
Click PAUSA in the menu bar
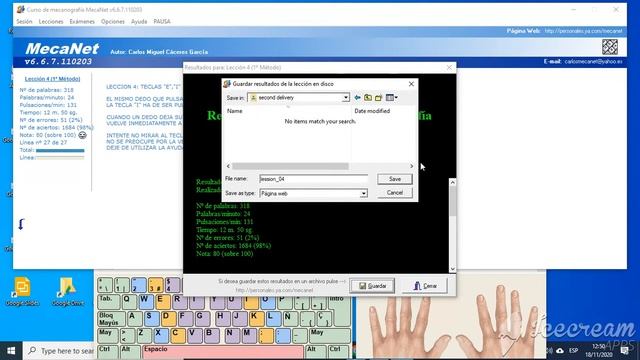point(162,22)
